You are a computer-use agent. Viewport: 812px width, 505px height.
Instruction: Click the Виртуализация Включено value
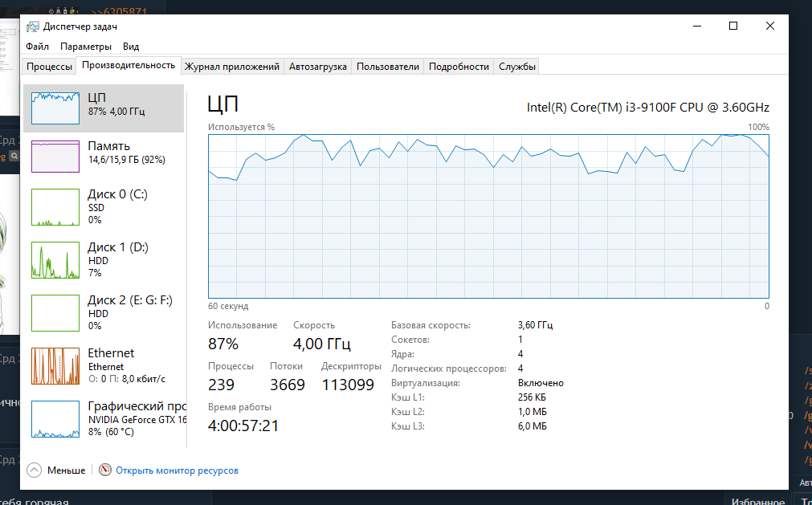point(541,384)
